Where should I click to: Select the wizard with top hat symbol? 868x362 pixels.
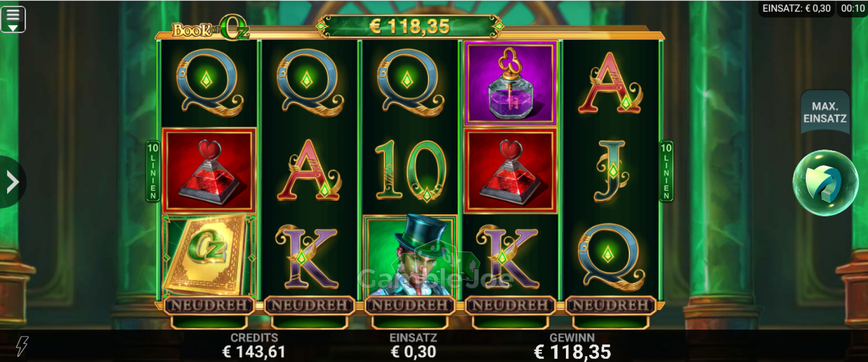(x=410, y=256)
